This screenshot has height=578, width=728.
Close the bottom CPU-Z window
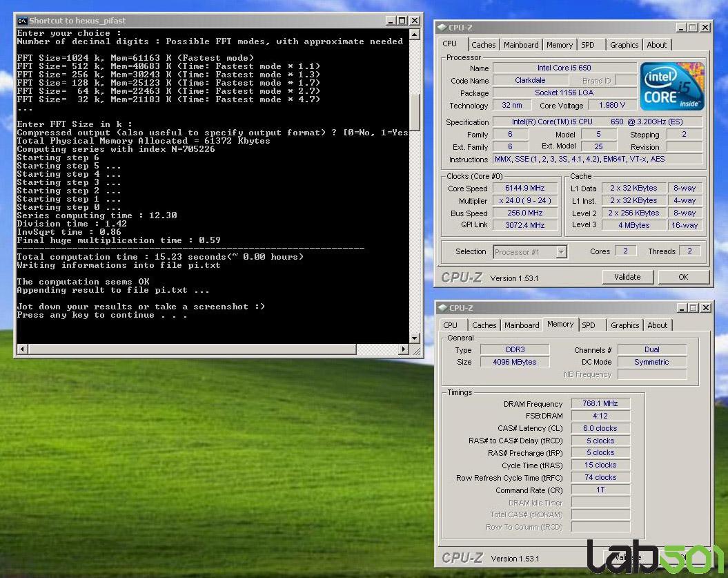click(x=706, y=307)
